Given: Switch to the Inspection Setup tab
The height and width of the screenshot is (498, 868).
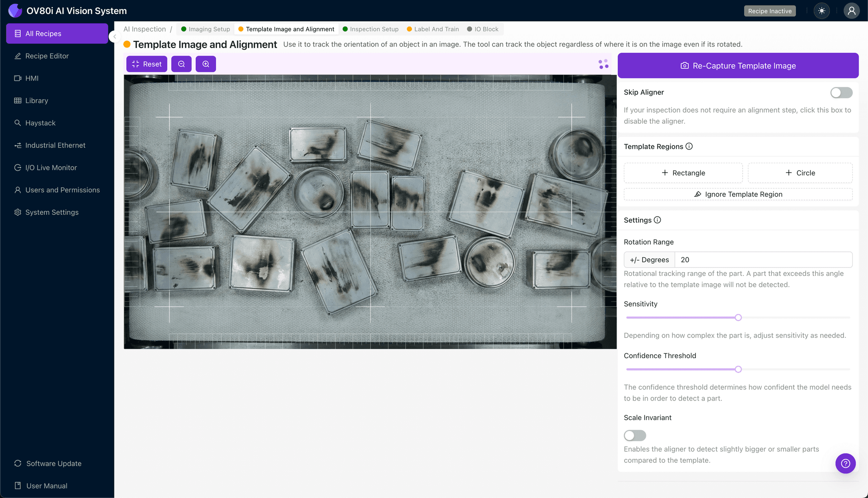Looking at the screenshot, I should (x=370, y=29).
